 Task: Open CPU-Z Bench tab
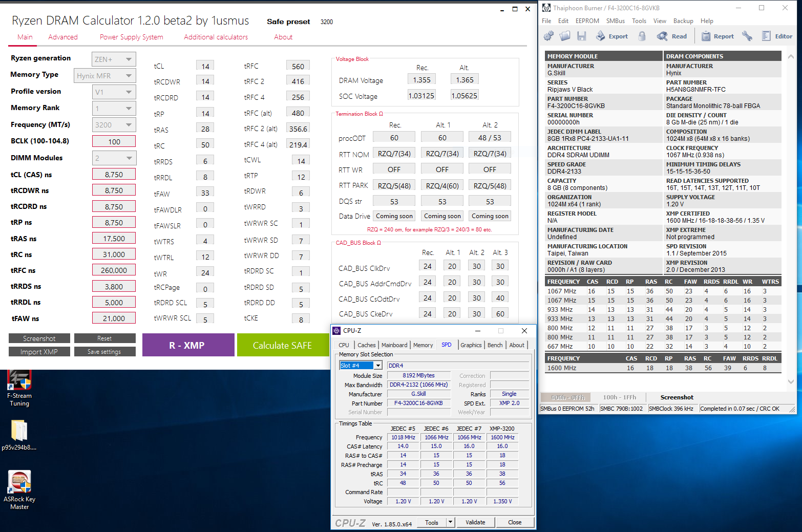pyautogui.click(x=495, y=345)
